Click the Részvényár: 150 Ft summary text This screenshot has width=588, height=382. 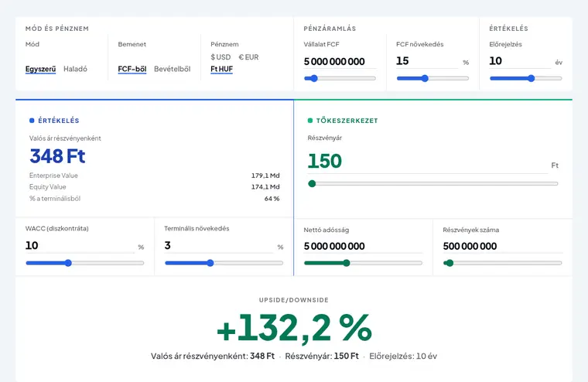tap(322, 356)
